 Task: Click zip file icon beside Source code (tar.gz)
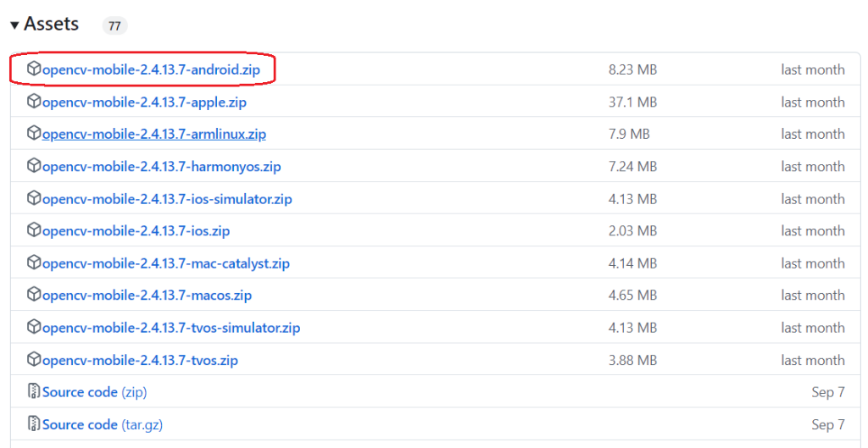(x=34, y=424)
